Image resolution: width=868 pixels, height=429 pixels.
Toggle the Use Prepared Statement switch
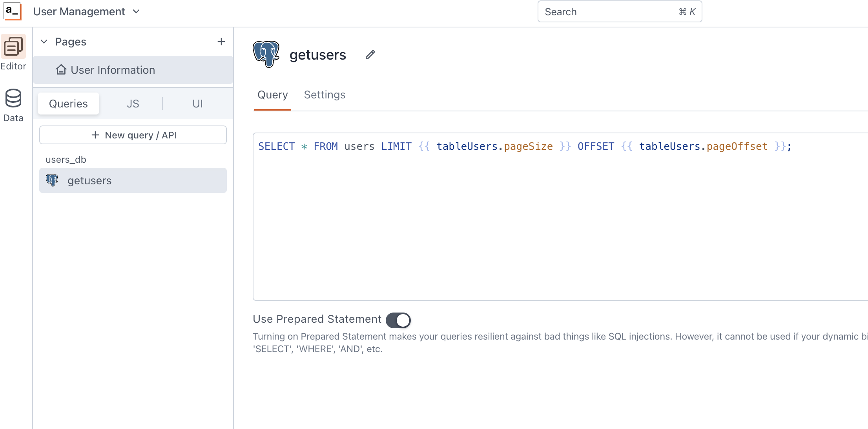(399, 320)
